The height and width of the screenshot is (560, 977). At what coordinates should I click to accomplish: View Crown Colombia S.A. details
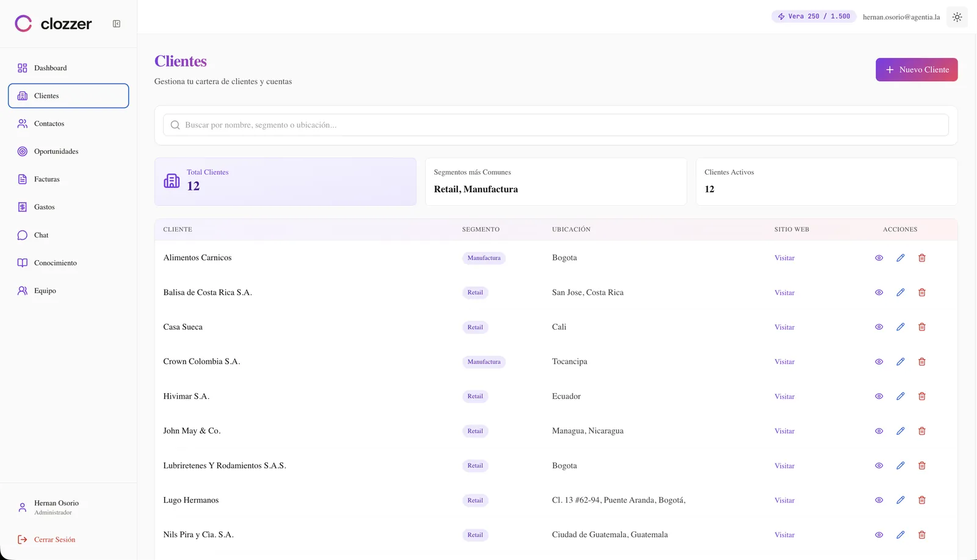click(879, 362)
